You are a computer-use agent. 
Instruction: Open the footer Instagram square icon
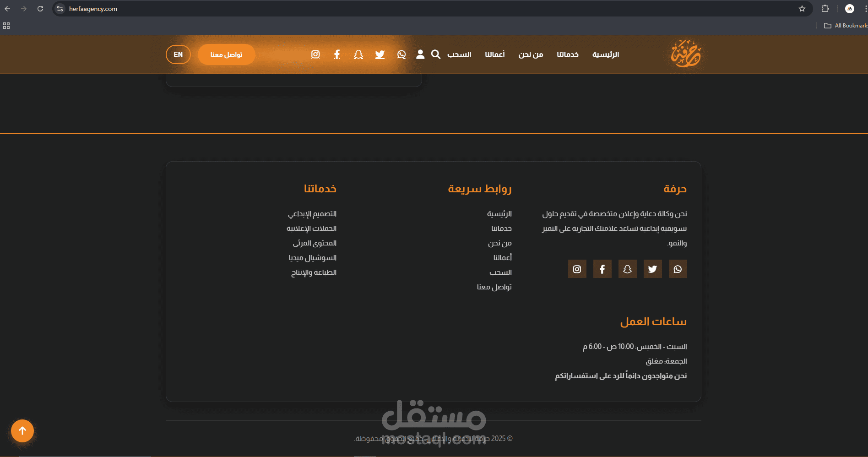577,269
